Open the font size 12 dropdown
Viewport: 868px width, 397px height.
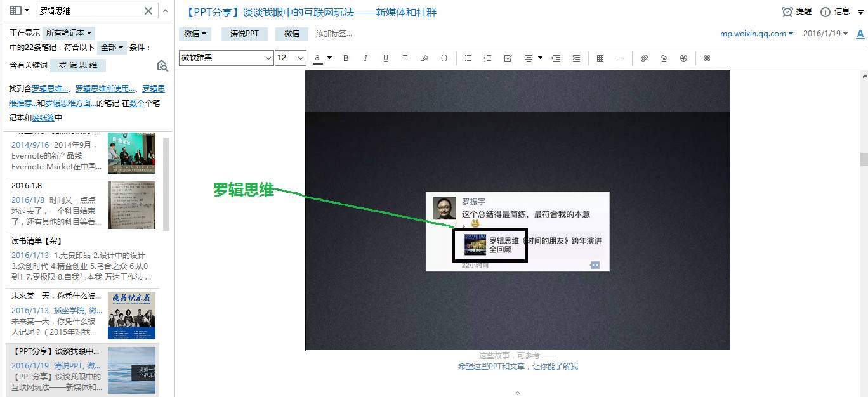coord(291,58)
